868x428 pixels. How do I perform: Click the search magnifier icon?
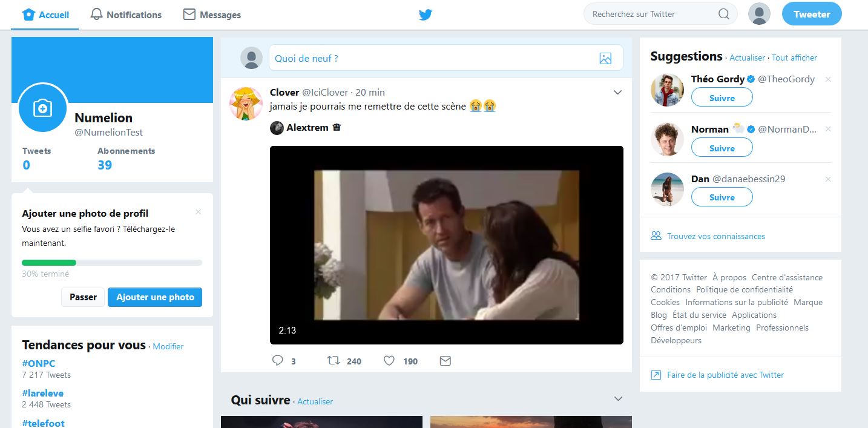point(724,14)
